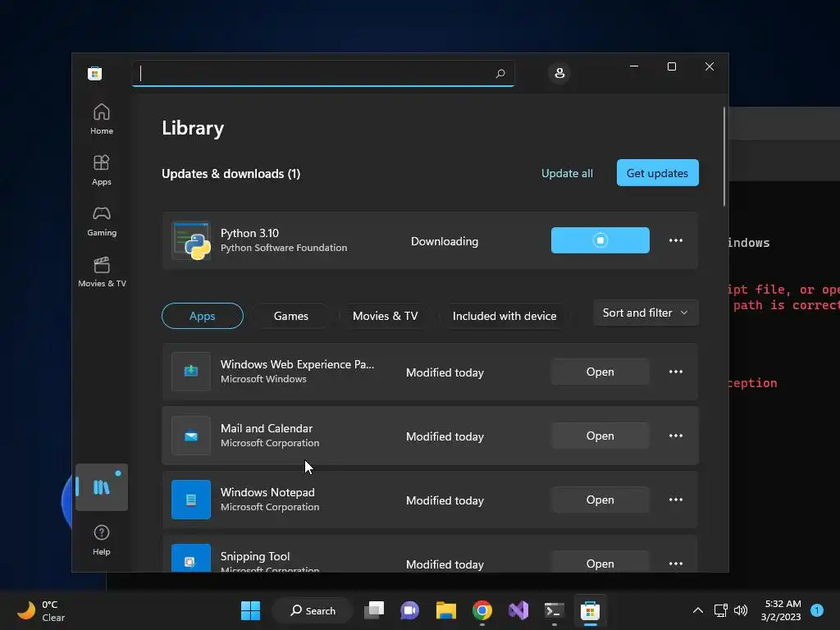The height and width of the screenshot is (630, 840).
Task: Click Microsoft Store icon in the taskbar
Action: (590, 610)
